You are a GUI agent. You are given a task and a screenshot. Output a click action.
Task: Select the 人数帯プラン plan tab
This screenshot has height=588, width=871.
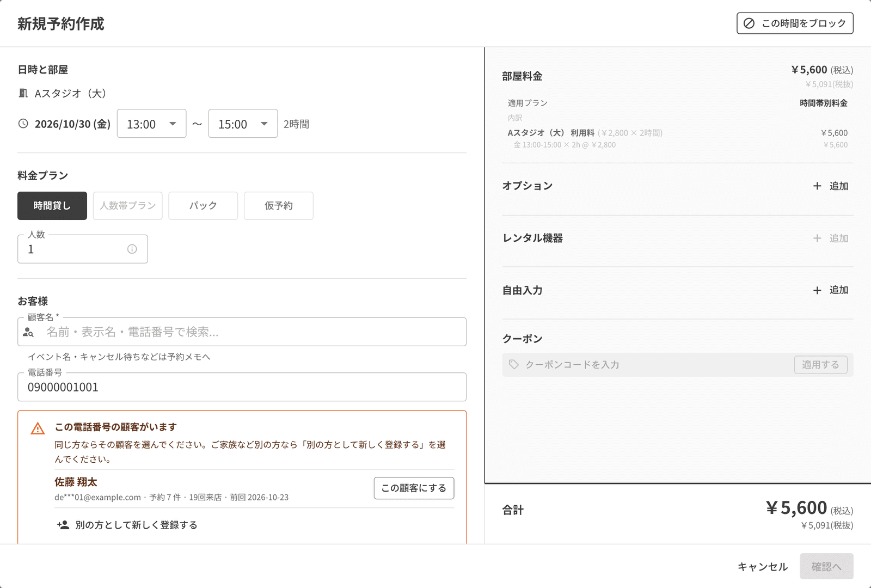click(128, 206)
